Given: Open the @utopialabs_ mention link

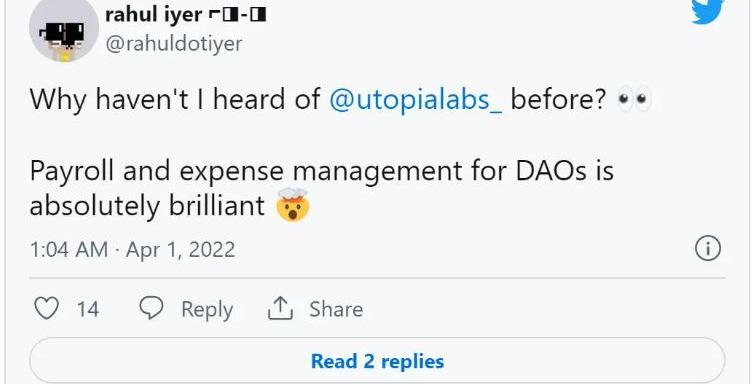Looking at the screenshot, I should pos(416,100).
